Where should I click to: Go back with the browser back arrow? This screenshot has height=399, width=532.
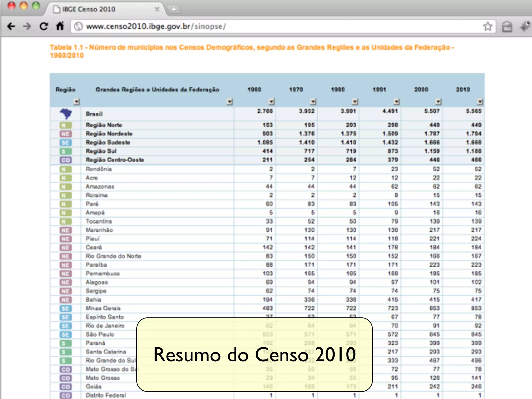(11, 26)
